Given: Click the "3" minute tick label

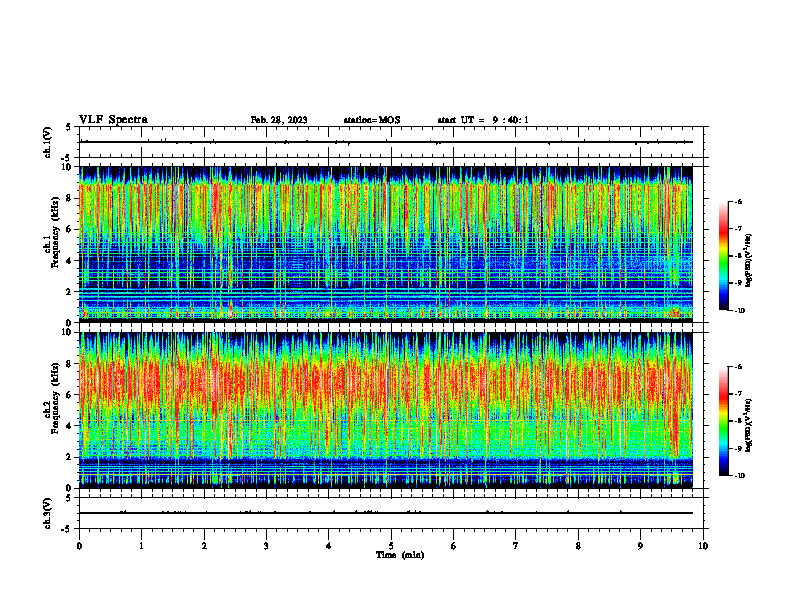Looking at the screenshot, I should (267, 546).
